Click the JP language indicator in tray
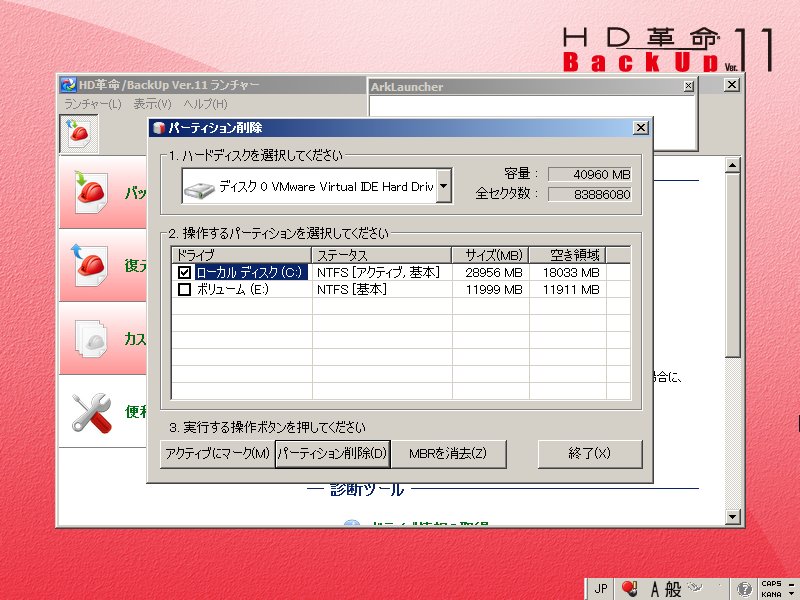Image resolution: width=800 pixels, height=600 pixels. pyautogui.click(x=601, y=589)
